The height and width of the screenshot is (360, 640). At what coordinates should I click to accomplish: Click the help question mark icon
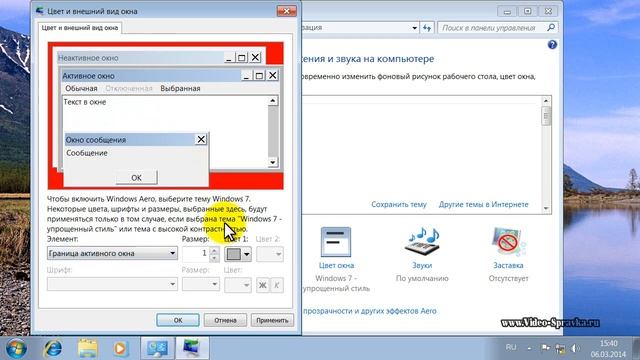pyautogui.click(x=552, y=44)
